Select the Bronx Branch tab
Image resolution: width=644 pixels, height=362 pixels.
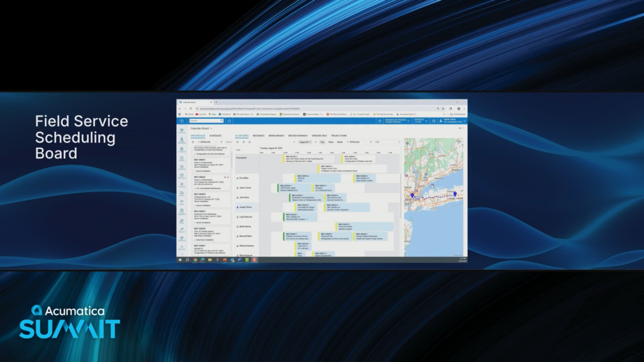[x=276, y=135]
